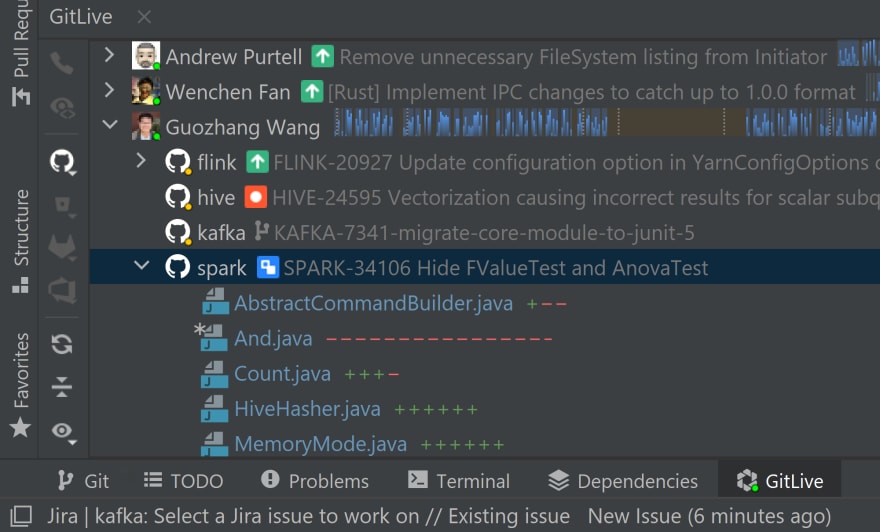Viewport: 880px width, 532px height.
Task: Expand Wenchen Fan's row
Action: point(109,90)
